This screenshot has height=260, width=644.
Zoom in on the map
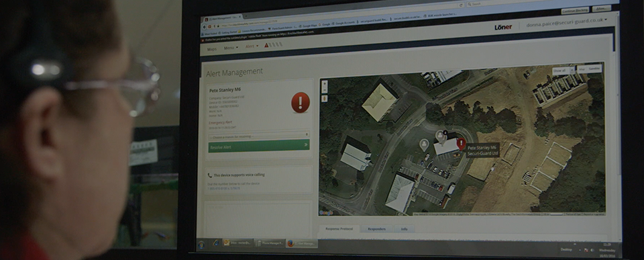click(325, 84)
